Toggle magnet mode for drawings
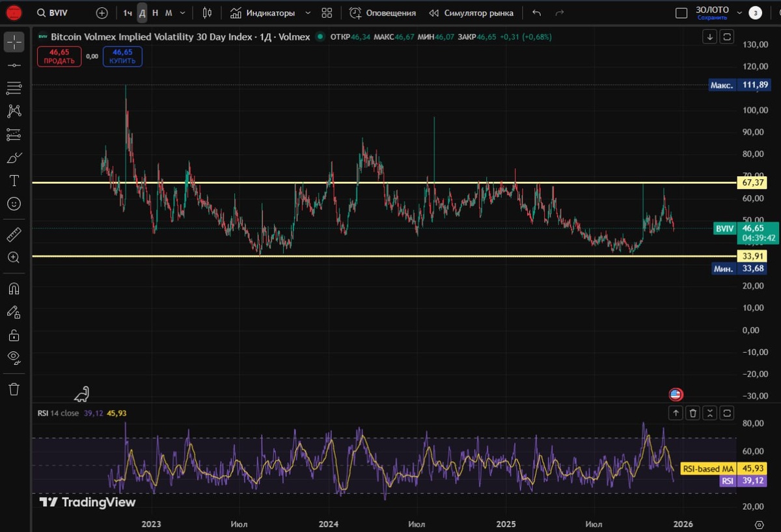The width and height of the screenshot is (781, 532). coord(14,287)
